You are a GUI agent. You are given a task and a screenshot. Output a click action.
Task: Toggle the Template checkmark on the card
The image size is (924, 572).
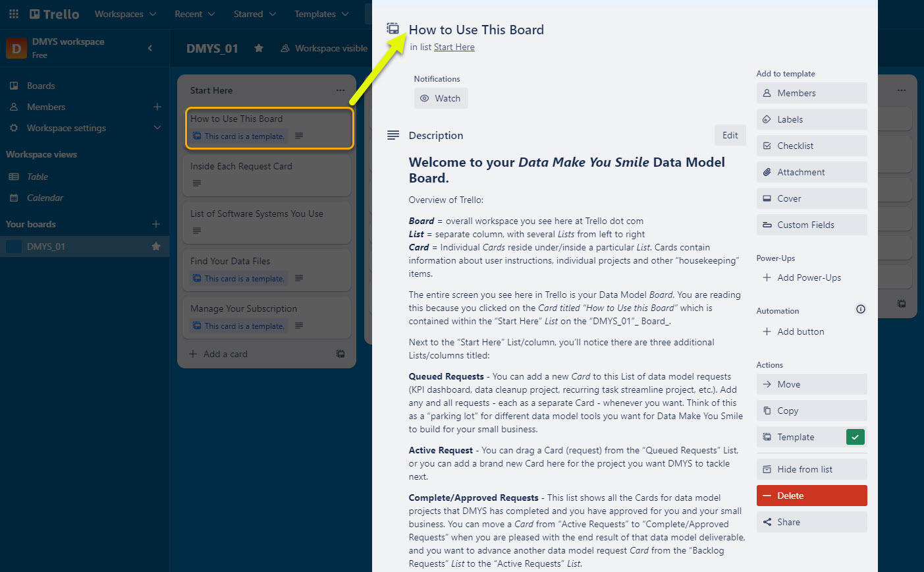point(855,437)
